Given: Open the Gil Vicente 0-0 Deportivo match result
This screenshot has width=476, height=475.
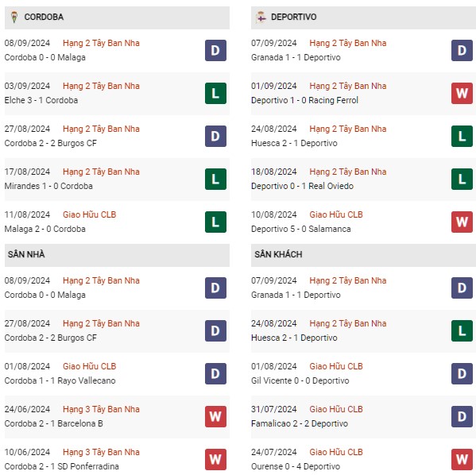Looking at the screenshot, I should (300, 380).
